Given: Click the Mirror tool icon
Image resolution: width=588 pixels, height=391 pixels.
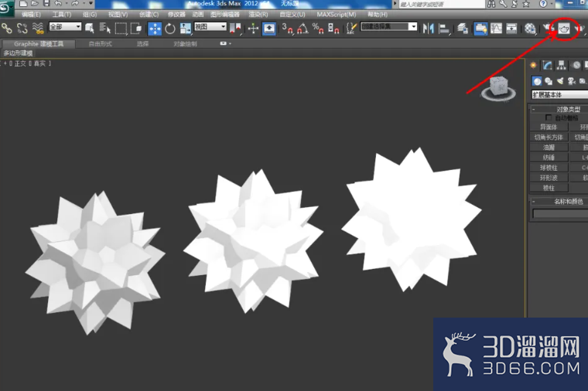Looking at the screenshot, I should 428,29.
